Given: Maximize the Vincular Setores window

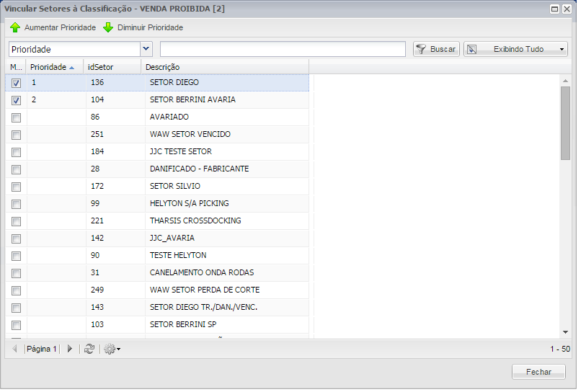Looking at the screenshot, I should coord(554,9).
